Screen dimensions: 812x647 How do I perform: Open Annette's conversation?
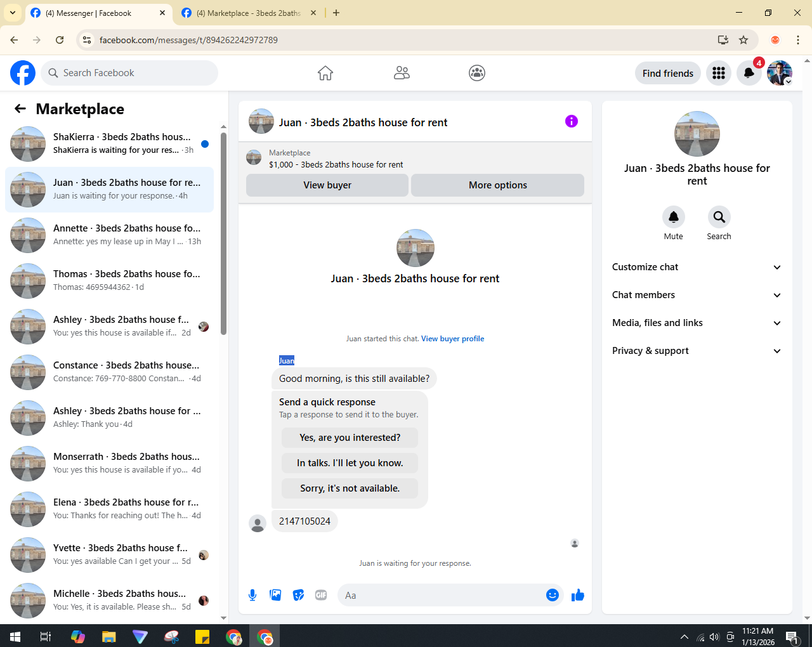pos(109,235)
